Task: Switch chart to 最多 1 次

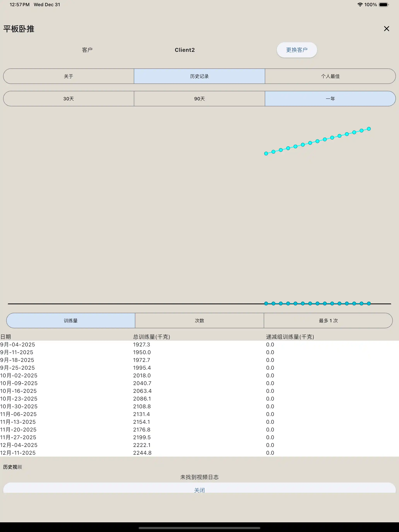Action: 328,321
